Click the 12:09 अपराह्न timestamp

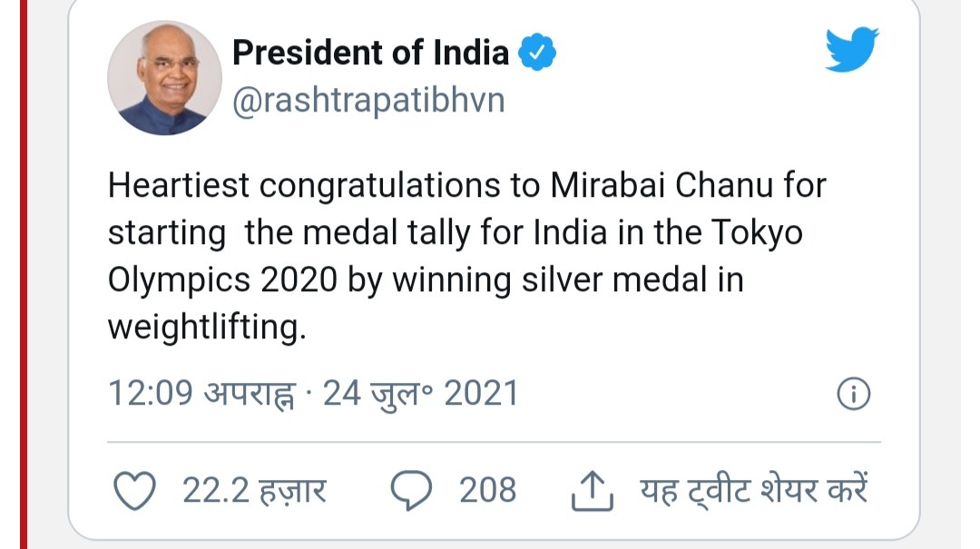tap(200, 393)
